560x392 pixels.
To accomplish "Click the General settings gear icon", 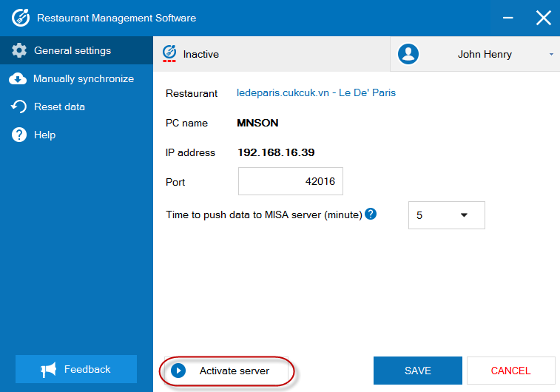I will [x=19, y=50].
